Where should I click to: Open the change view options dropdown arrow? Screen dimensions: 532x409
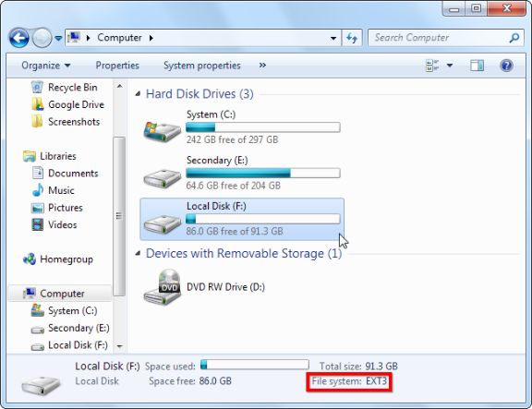(x=450, y=66)
